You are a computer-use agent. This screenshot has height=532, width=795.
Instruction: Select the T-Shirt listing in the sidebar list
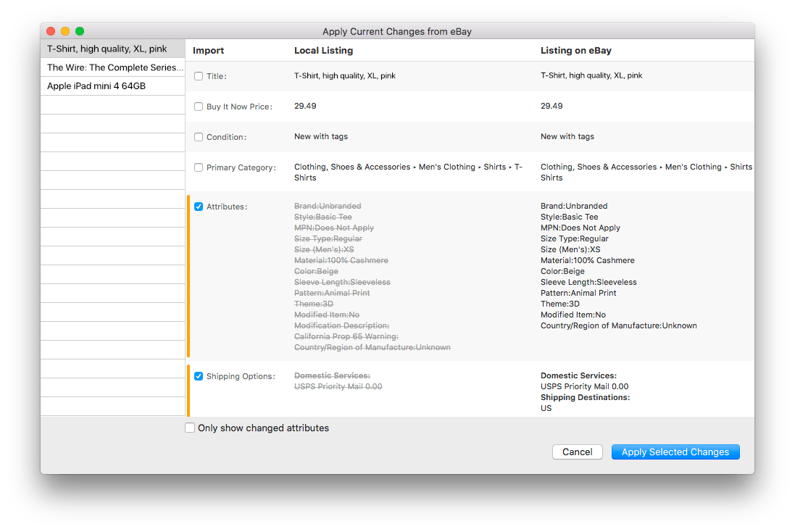coord(107,49)
